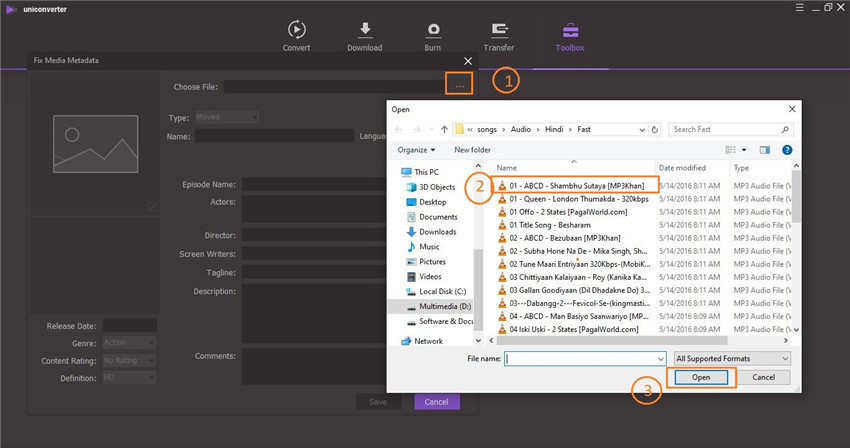Toggle the preview pane icon
The image size is (850, 448).
pos(765,150)
